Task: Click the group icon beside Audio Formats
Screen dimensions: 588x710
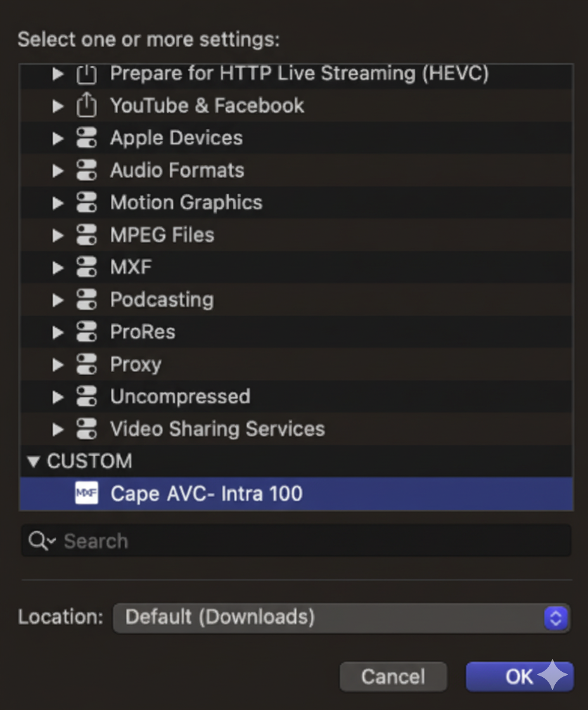Action: [x=86, y=171]
